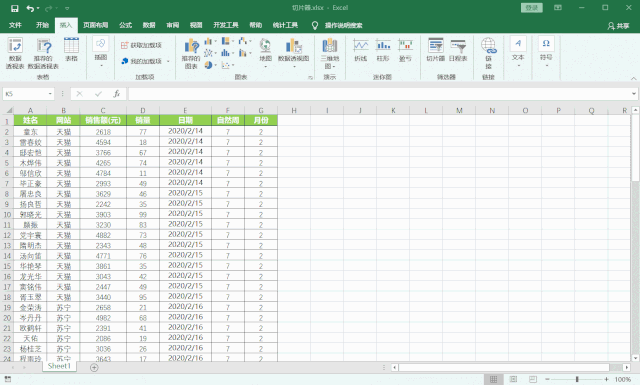
Task: Click in the formula bar input field
Action: [379, 94]
